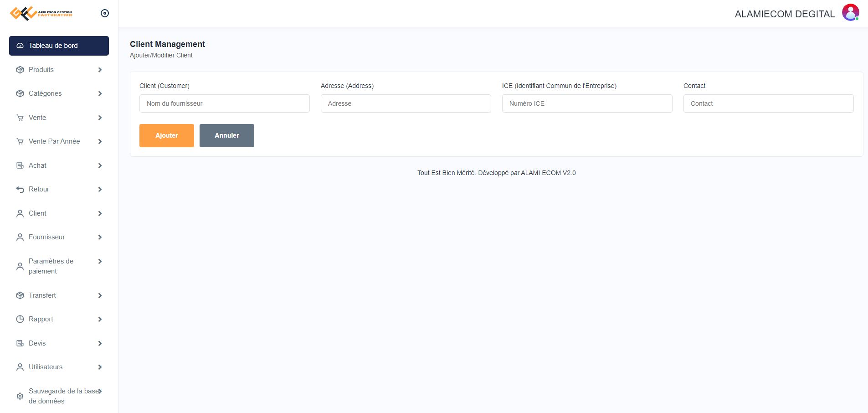Viewport: 868px width, 413px height.
Task: Click the Retour undo arrow icon
Action: point(20,189)
